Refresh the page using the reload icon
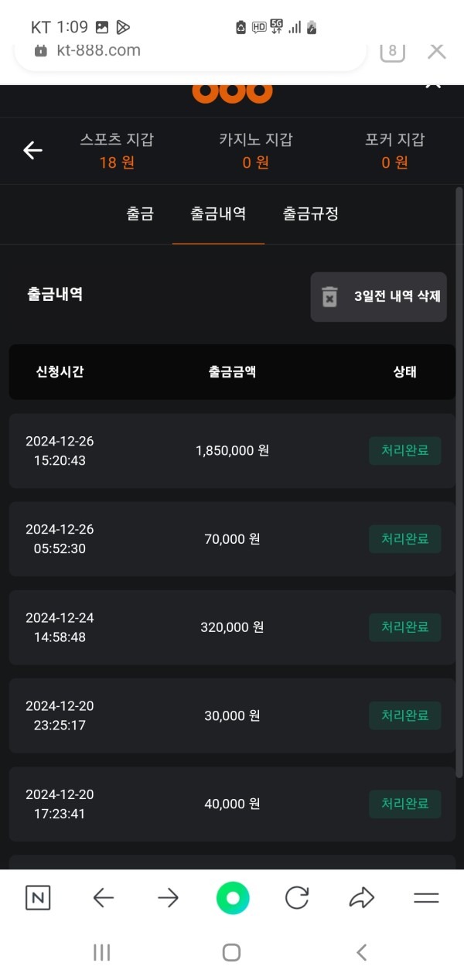464x980 pixels. [297, 897]
